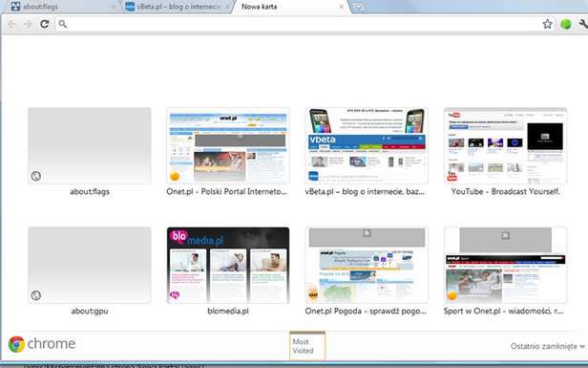Go back using the back arrow
Viewport: 588px width, 368px height.
(x=11, y=25)
